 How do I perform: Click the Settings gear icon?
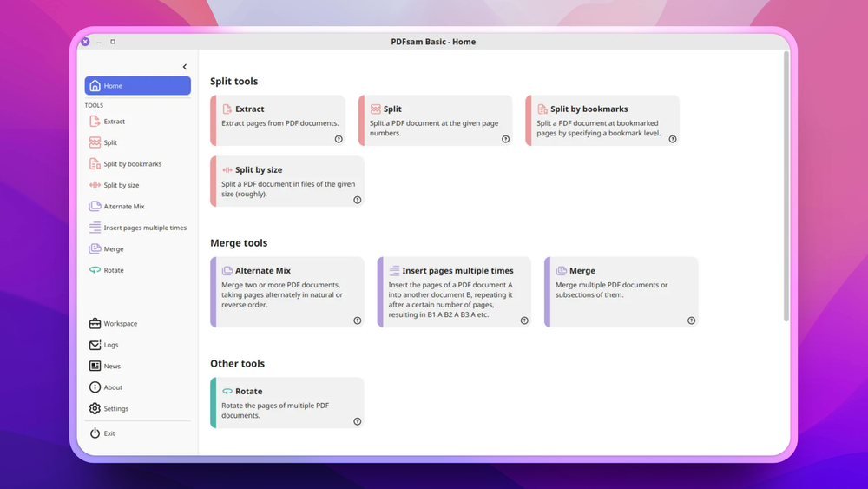(95, 409)
